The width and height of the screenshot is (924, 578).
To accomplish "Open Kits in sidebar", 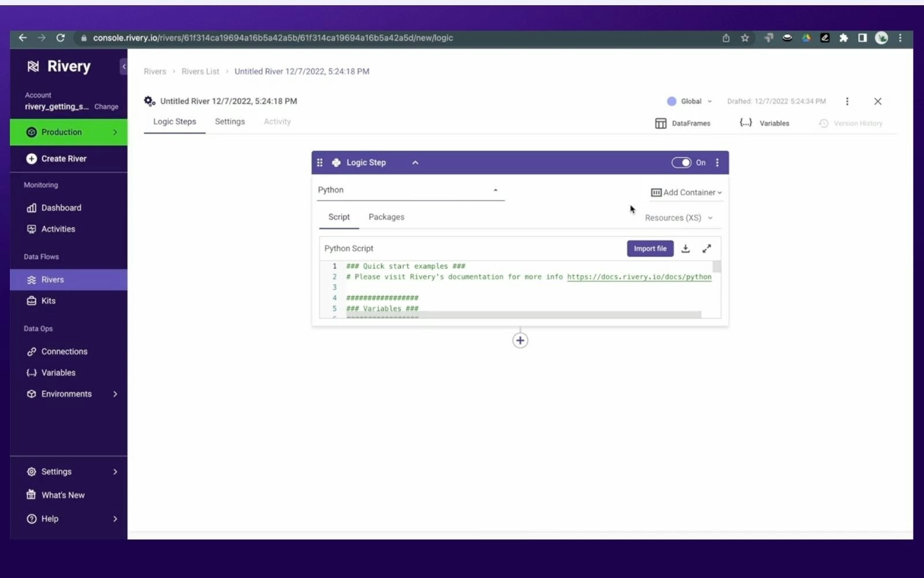I will click(x=41, y=301).
